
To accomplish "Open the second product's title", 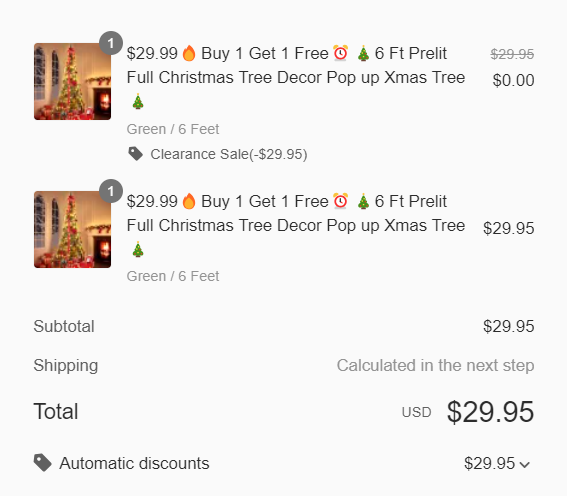I will click(x=296, y=225).
